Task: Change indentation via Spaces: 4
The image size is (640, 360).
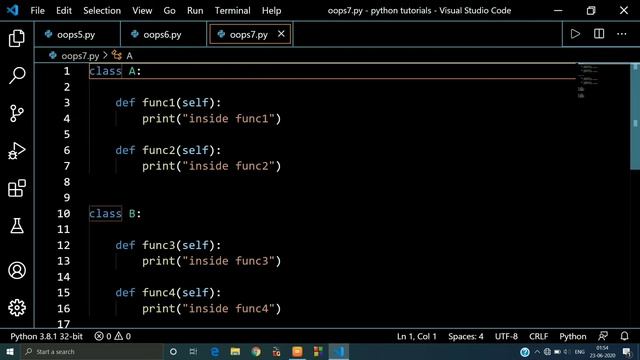Action: 466,336
